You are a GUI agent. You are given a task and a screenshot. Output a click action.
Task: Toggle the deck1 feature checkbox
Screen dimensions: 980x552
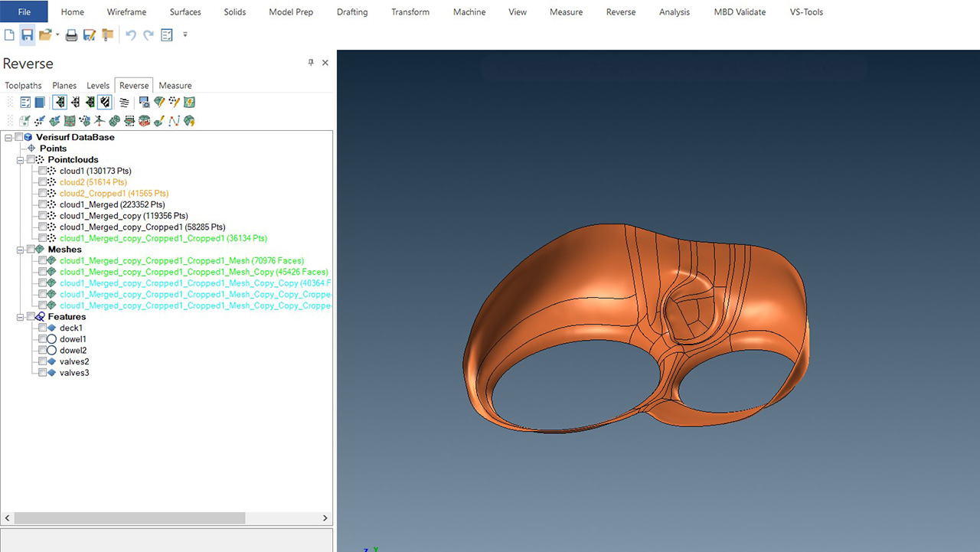(43, 328)
